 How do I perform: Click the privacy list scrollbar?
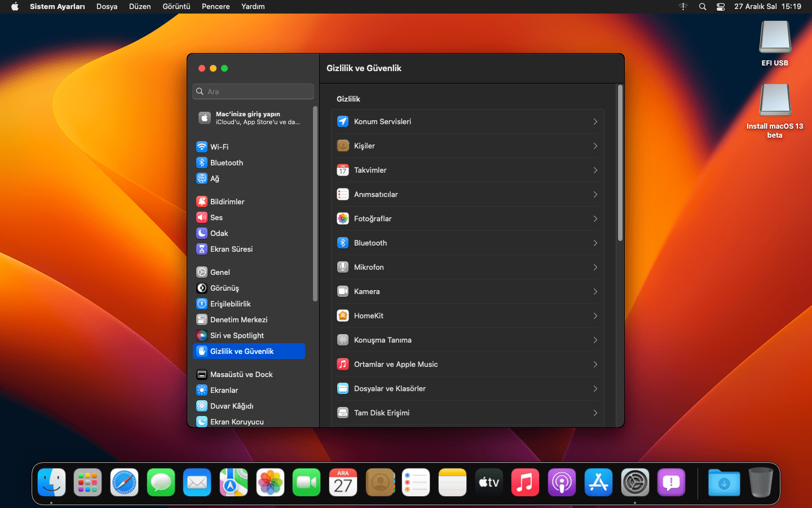coord(620,164)
